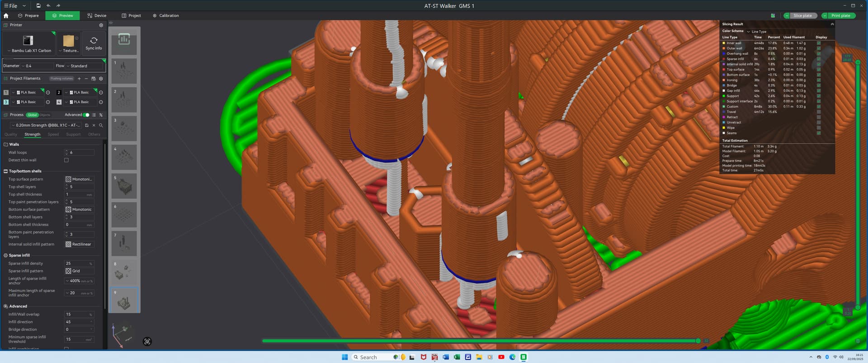Hide Support lines in the legend
868x363 pixels.
(819, 96)
